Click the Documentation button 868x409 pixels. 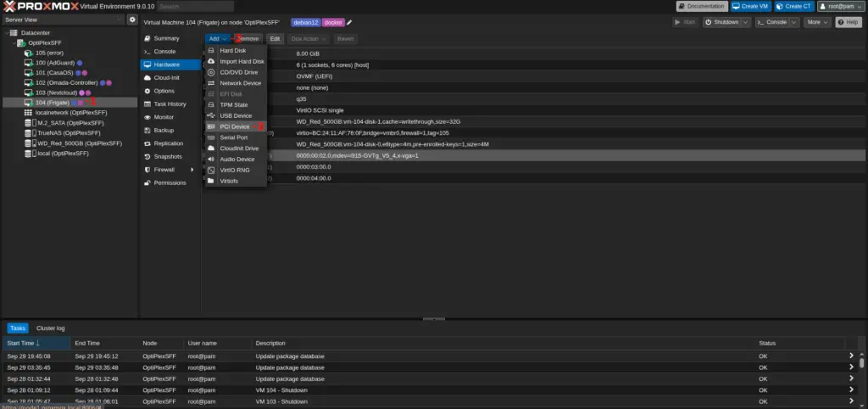coord(701,6)
